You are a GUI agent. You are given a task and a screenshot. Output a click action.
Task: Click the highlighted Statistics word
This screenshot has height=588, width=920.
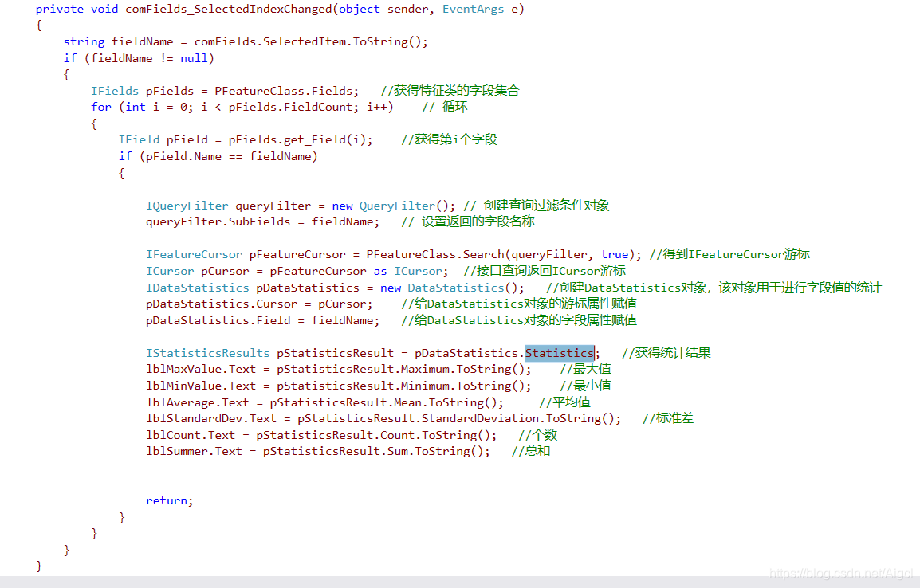(x=559, y=353)
